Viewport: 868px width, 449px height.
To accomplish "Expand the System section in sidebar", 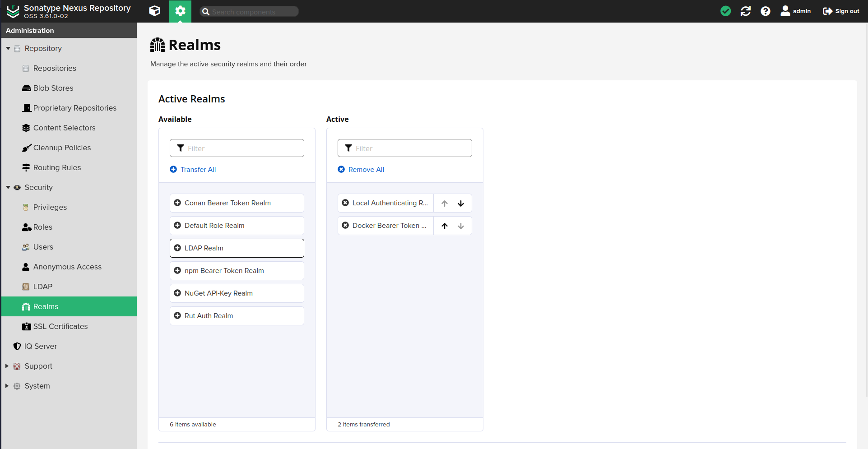I will 7,386.
